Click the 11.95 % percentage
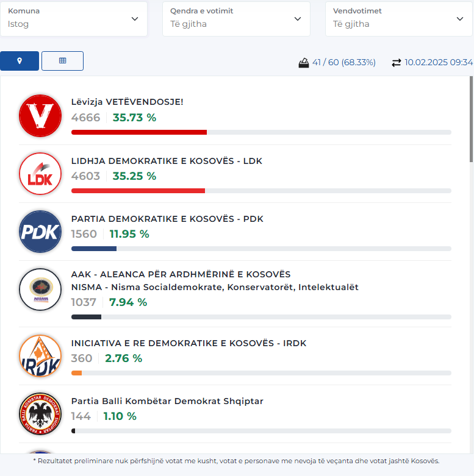Viewport: 474px width, 476px height. (129, 234)
